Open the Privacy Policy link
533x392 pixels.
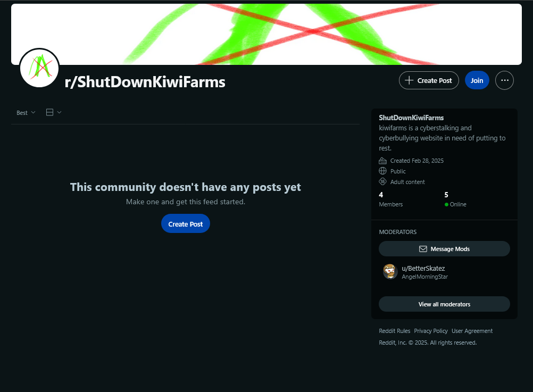[x=431, y=331]
